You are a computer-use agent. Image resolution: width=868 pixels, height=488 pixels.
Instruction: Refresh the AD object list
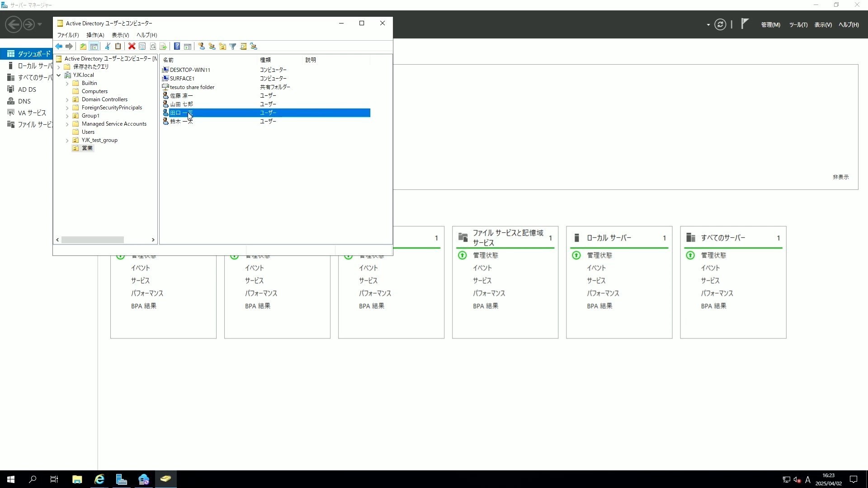tap(153, 47)
